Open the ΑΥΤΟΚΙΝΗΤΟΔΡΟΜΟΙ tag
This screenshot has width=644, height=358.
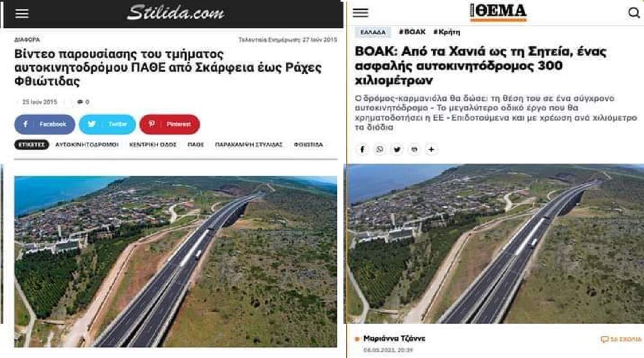point(87,145)
